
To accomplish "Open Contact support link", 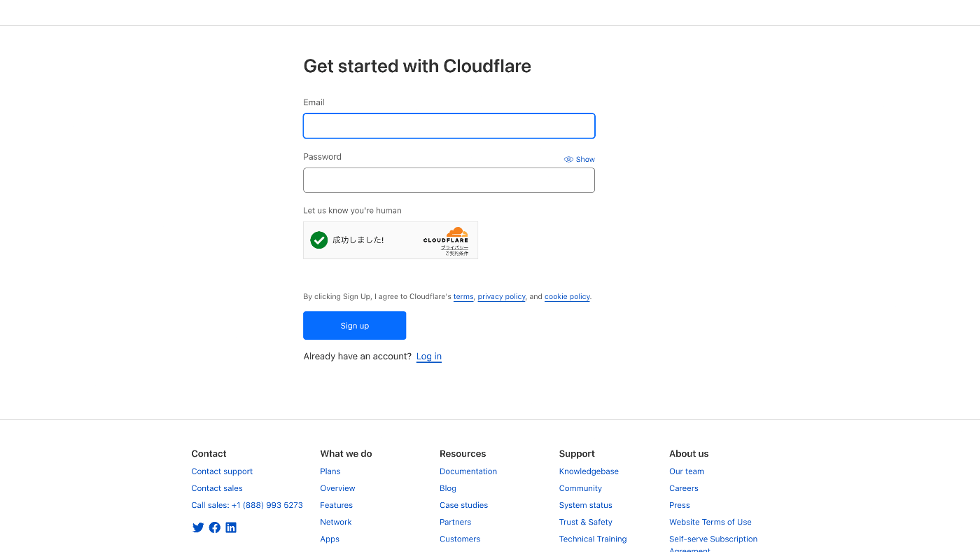I will click(222, 471).
